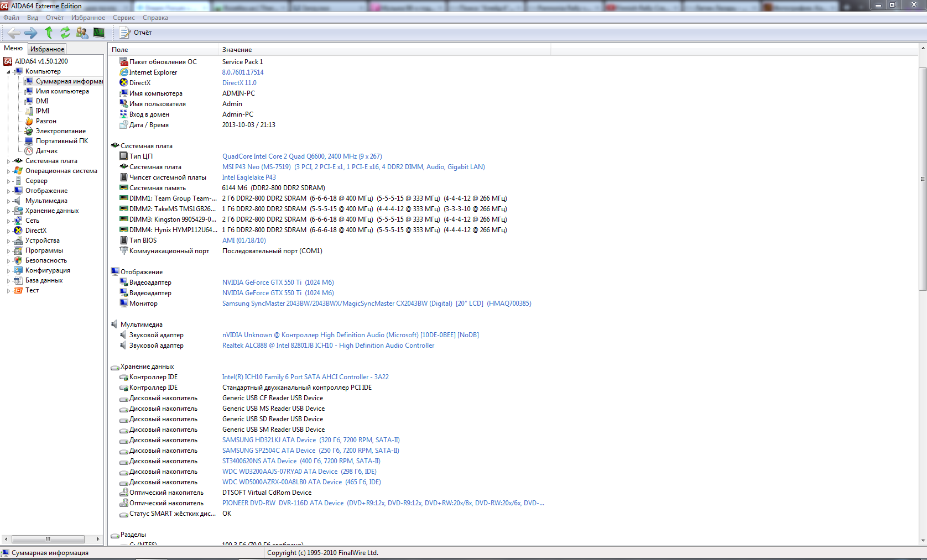Click the green Up arrow toolbar icon

click(x=49, y=33)
